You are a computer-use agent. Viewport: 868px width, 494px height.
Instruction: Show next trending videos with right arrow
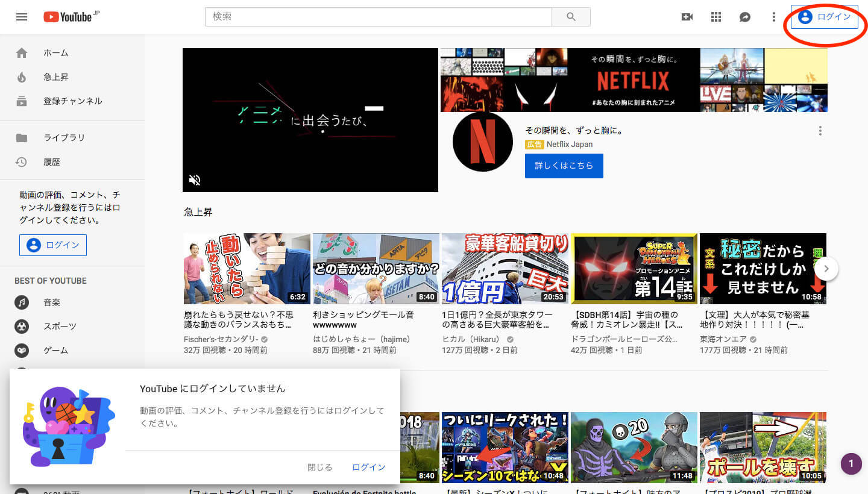tap(827, 269)
